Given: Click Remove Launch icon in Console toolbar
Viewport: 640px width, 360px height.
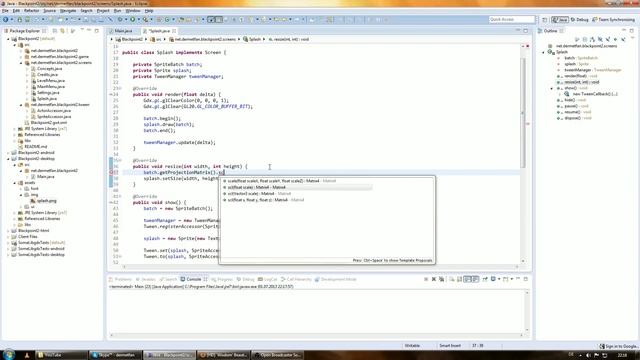Looking at the screenshot, I should pyautogui.click(x=434, y=279).
